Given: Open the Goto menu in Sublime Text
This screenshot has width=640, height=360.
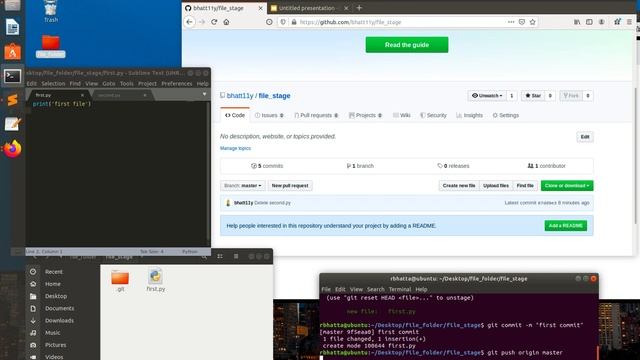Looking at the screenshot, I should [109, 84].
